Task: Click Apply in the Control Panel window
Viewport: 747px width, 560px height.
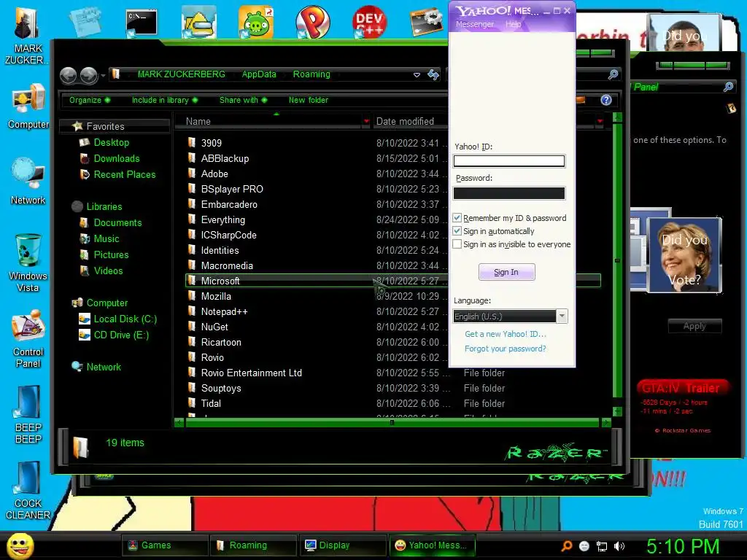Action: [694, 326]
